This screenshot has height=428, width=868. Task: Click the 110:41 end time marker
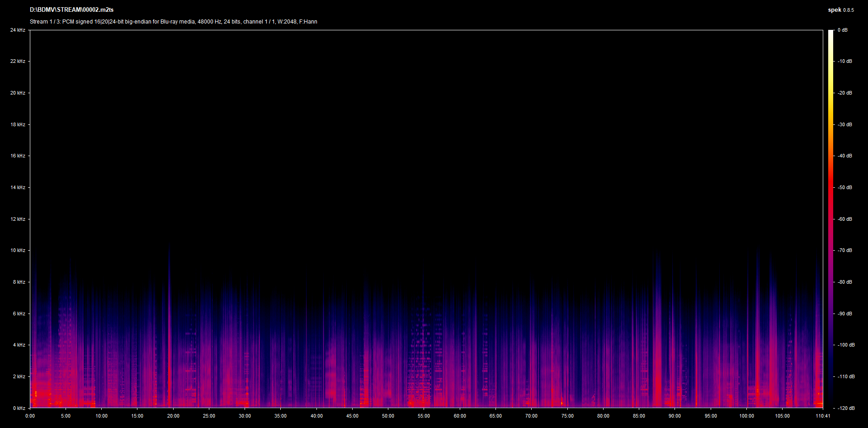(823, 416)
